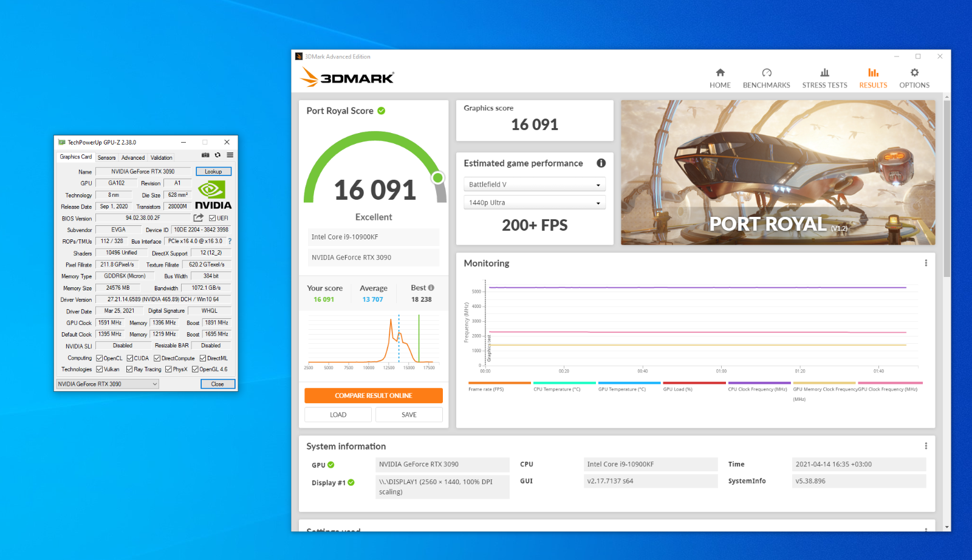Open the Home section in 3DMark
The image size is (972, 560).
720,78
